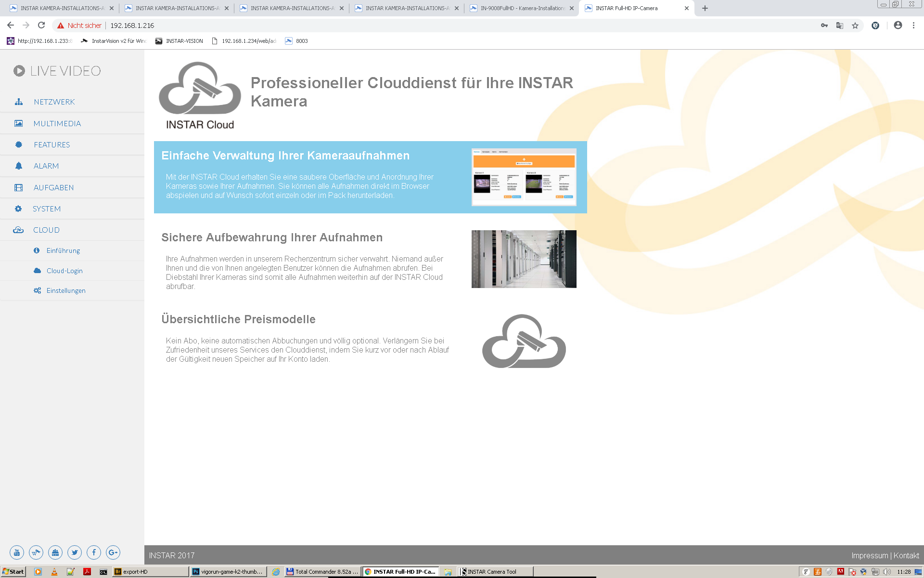Switch to the IN-9008FullHD Kamera-Installation tab
Screen dimensions: 924x578
click(x=522, y=8)
